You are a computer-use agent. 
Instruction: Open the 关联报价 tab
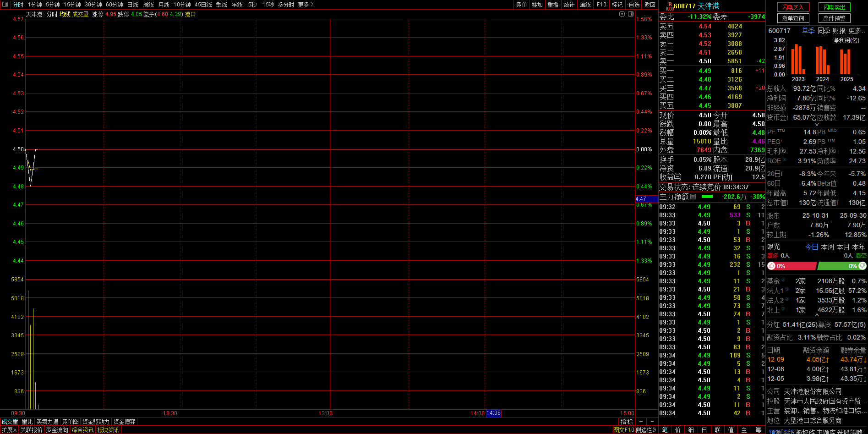click(x=31, y=430)
